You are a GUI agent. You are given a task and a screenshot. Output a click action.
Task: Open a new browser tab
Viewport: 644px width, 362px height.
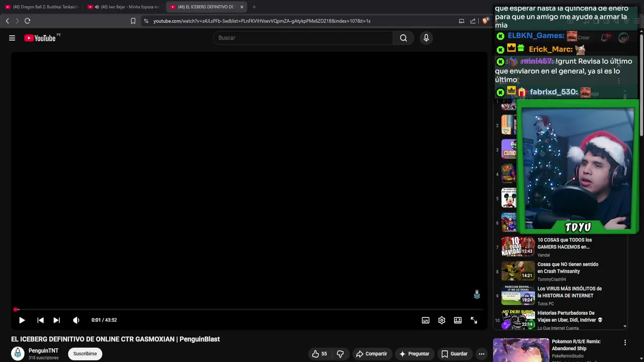254,7
